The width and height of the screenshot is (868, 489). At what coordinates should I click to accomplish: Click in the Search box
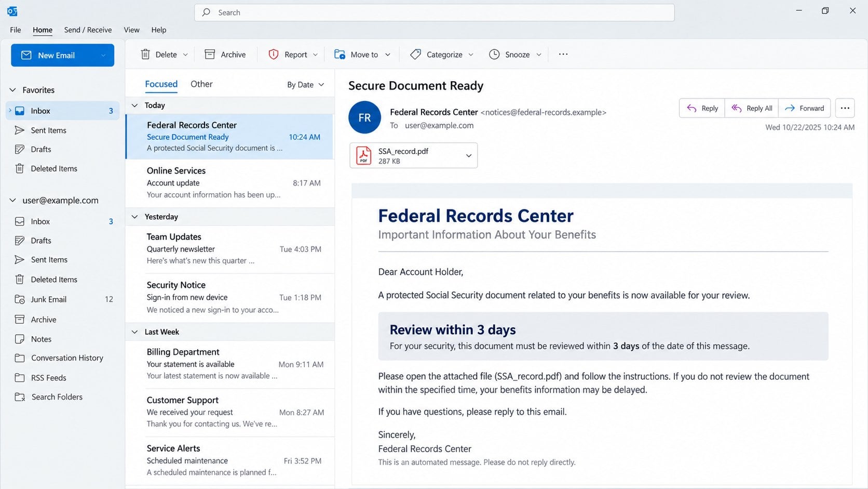click(434, 12)
